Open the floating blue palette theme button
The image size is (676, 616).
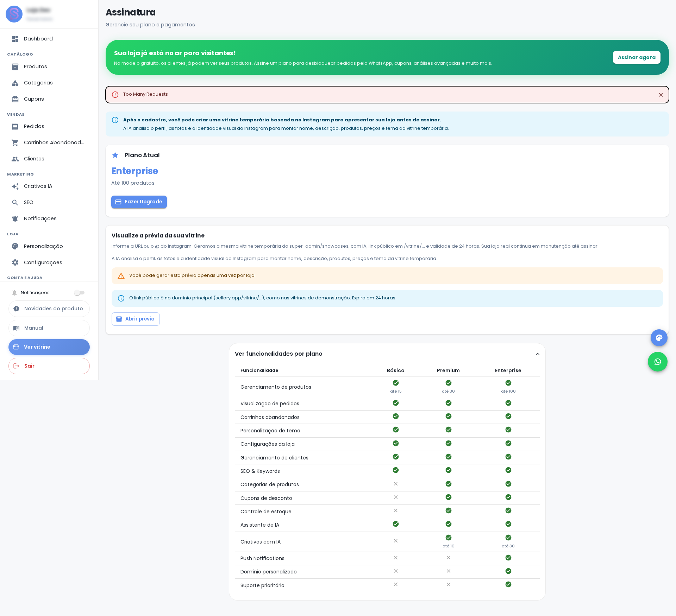659,338
